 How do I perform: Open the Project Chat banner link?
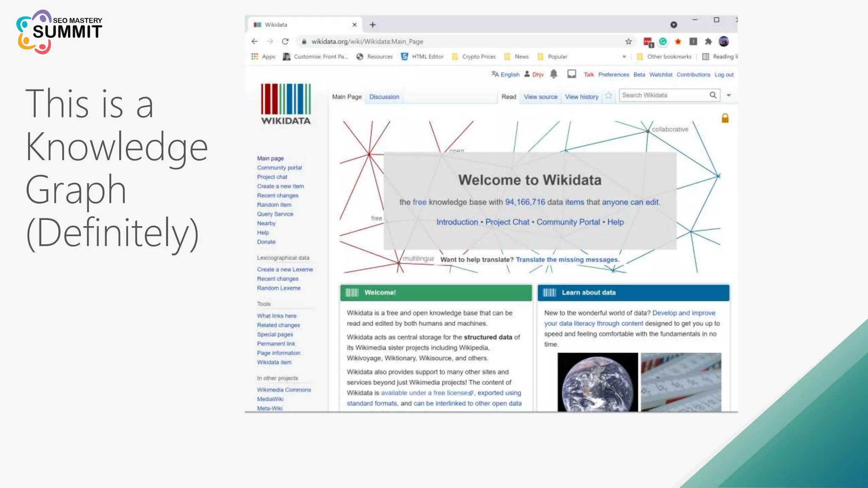point(507,222)
